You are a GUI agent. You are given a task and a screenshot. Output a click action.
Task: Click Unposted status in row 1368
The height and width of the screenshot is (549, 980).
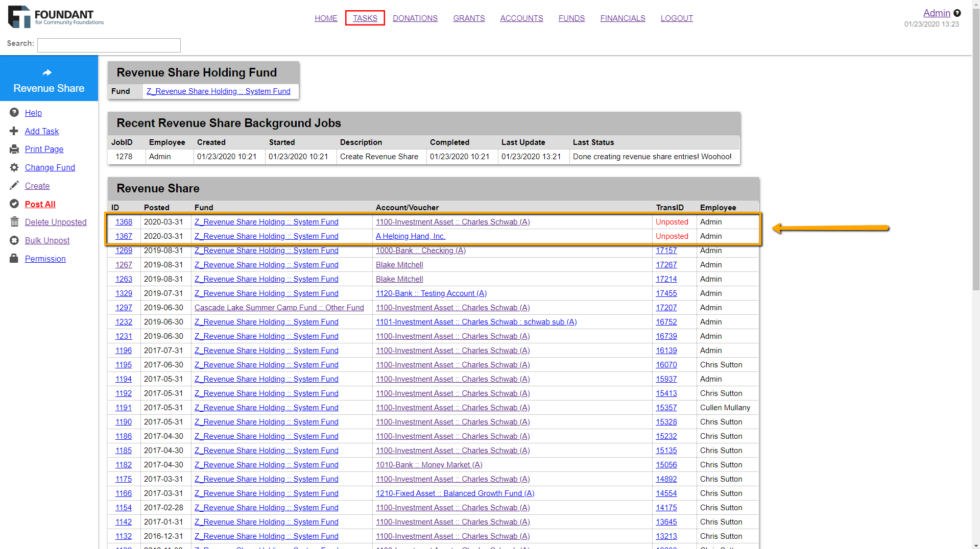(x=672, y=222)
